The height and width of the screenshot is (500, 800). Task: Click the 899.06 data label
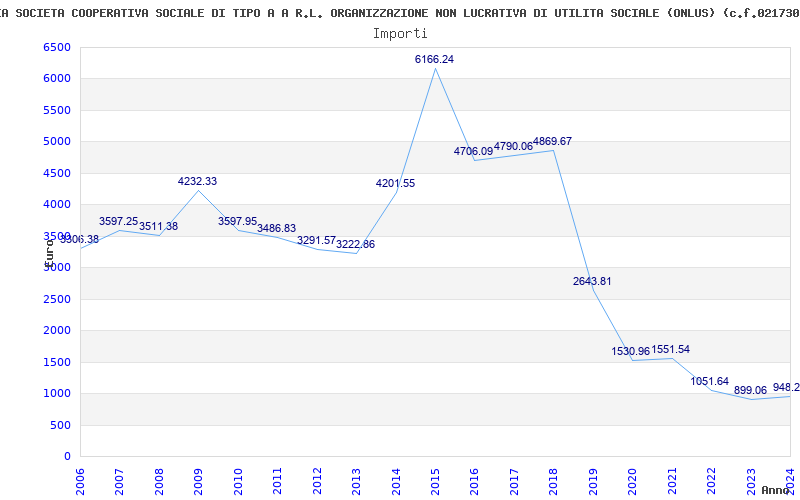tap(751, 390)
